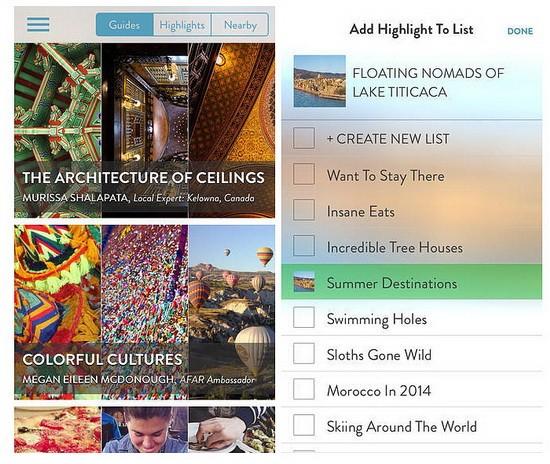This screenshot has height=464, width=550.
Task: Switch to the Highlights tab
Action: coord(182,25)
